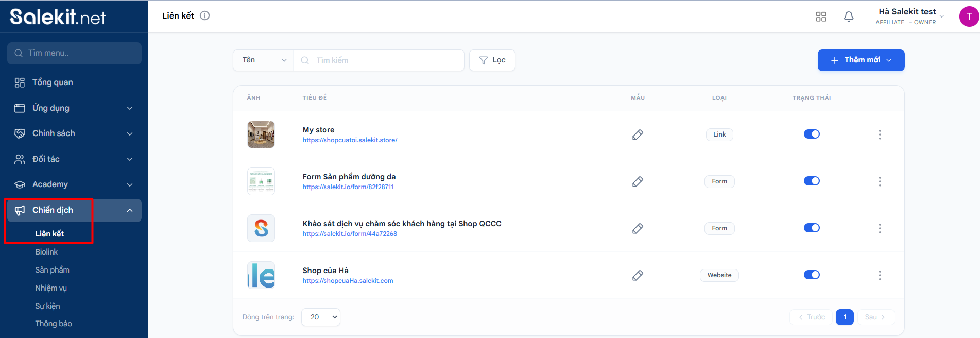Open three-dot menu for My store row
980x338 pixels.
pos(880,134)
